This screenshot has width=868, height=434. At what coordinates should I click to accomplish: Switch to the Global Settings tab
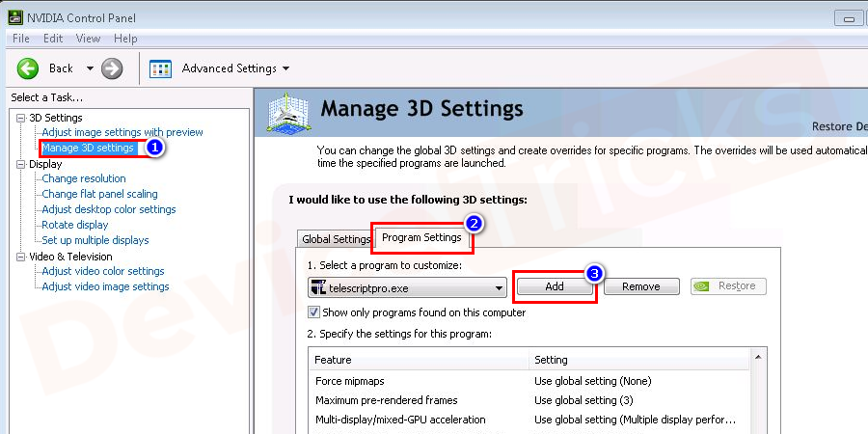pos(336,239)
